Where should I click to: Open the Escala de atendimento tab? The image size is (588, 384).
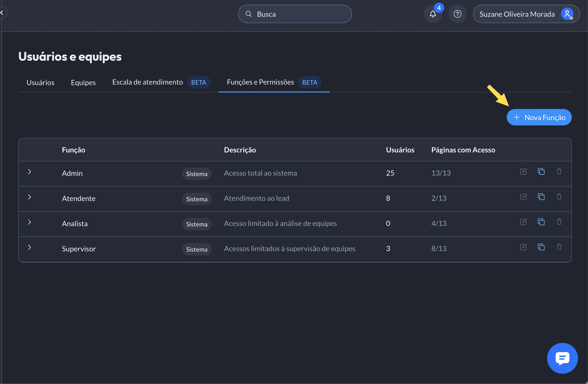pos(148,82)
